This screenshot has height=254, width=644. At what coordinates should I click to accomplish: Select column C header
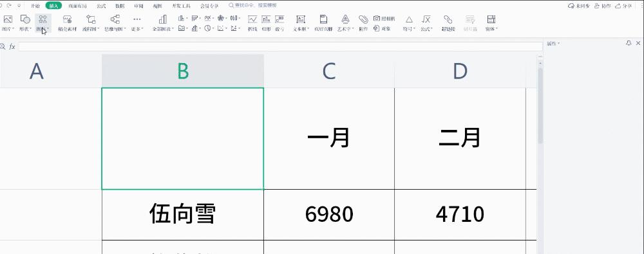(x=329, y=71)
